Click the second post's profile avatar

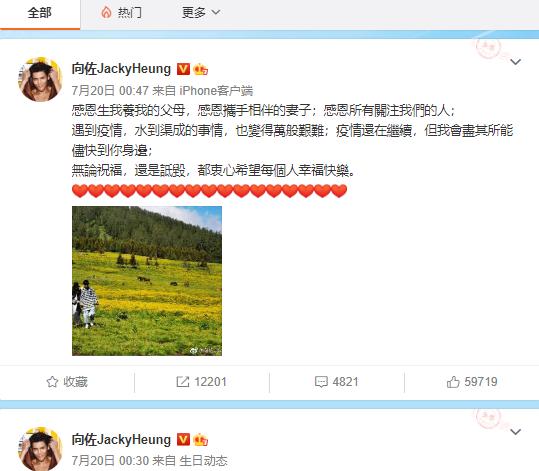coord(40,449)
